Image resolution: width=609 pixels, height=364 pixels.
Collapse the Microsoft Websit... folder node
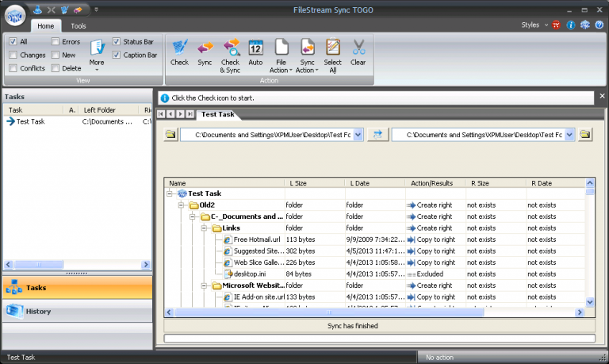pyautogui.click(x=204, y=285)
